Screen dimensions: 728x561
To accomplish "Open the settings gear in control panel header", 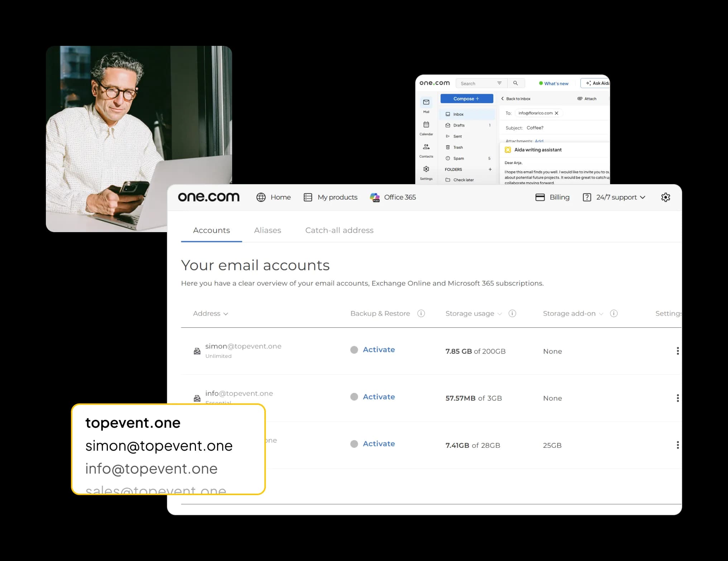I will pyautogui.click(x=665, y=197).
